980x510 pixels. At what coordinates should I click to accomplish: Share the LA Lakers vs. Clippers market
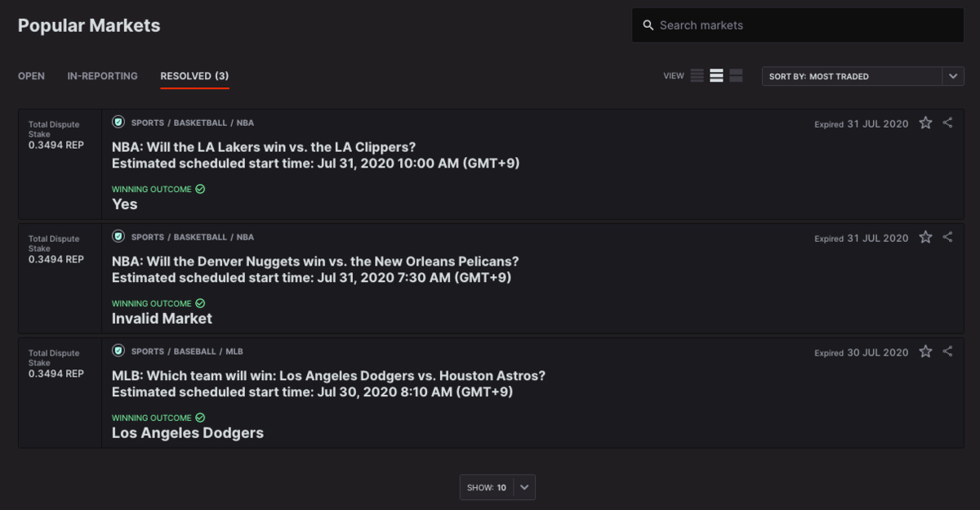point(947,123)
